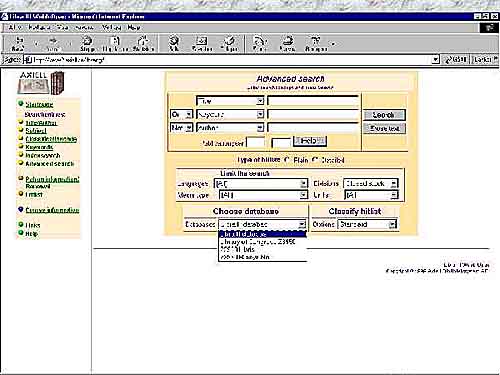Viewport: 500px width, 375px height.
Task: Open the Classification code sidebar link
Action: [x=51, y=139]
